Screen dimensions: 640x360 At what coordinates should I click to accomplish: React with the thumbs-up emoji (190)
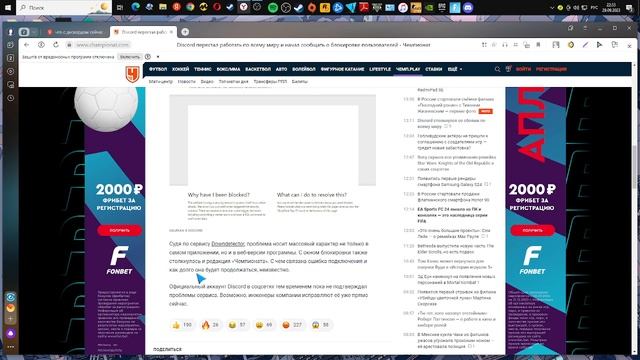click(x=182, y=325)
